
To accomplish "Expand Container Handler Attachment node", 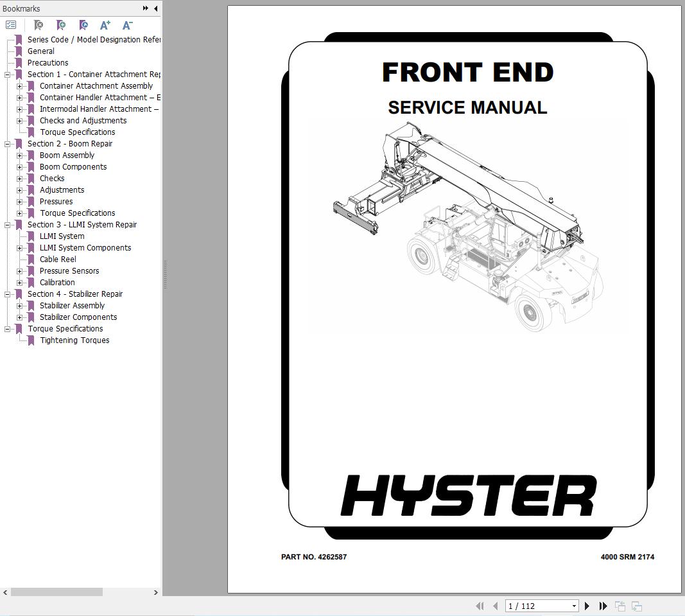I will [19, 98].
